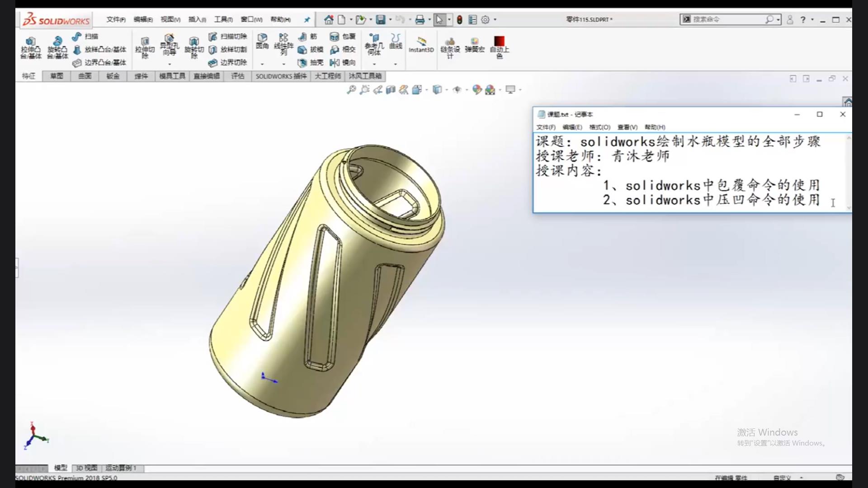Screen dimensions: 868x488
Task: Open the Curves (曲线) tool
Action: point(396,41)
